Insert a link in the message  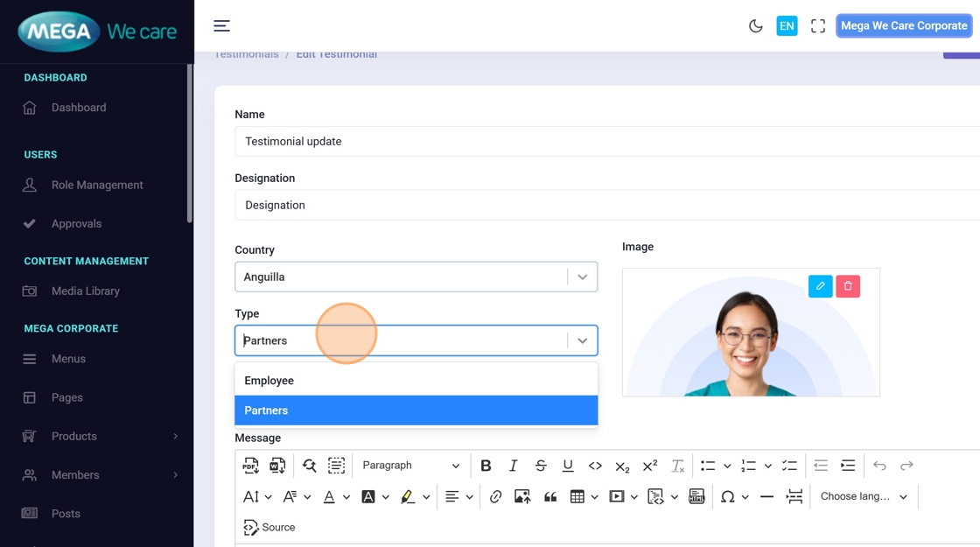[x=495, y=497]
